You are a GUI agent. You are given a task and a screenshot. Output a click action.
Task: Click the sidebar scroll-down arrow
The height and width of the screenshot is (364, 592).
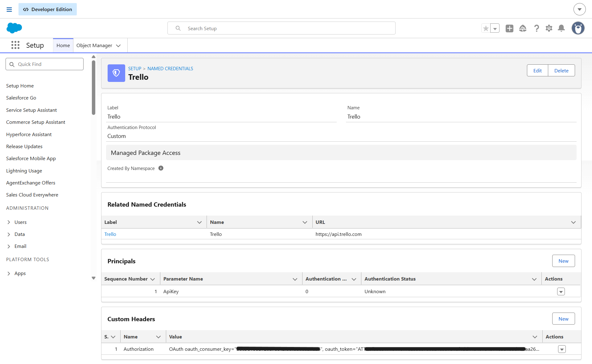tap(93, 278)
